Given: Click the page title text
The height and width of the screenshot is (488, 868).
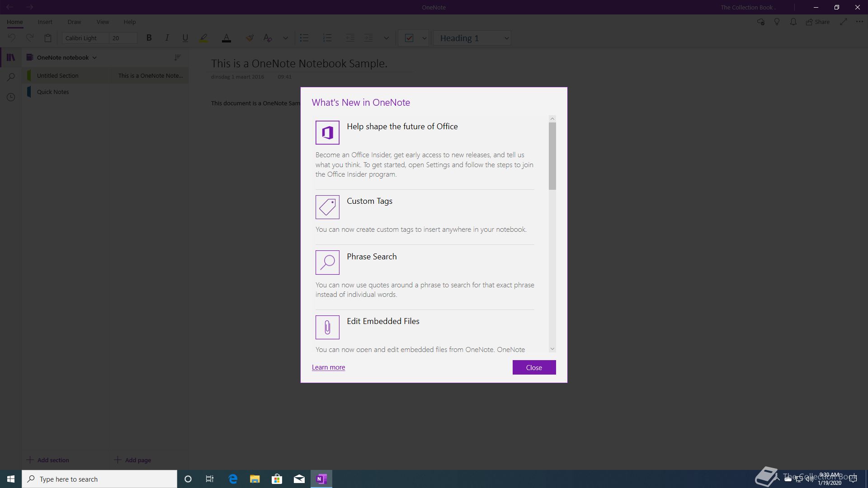Looking at the screenshot, I should (299, 63).
